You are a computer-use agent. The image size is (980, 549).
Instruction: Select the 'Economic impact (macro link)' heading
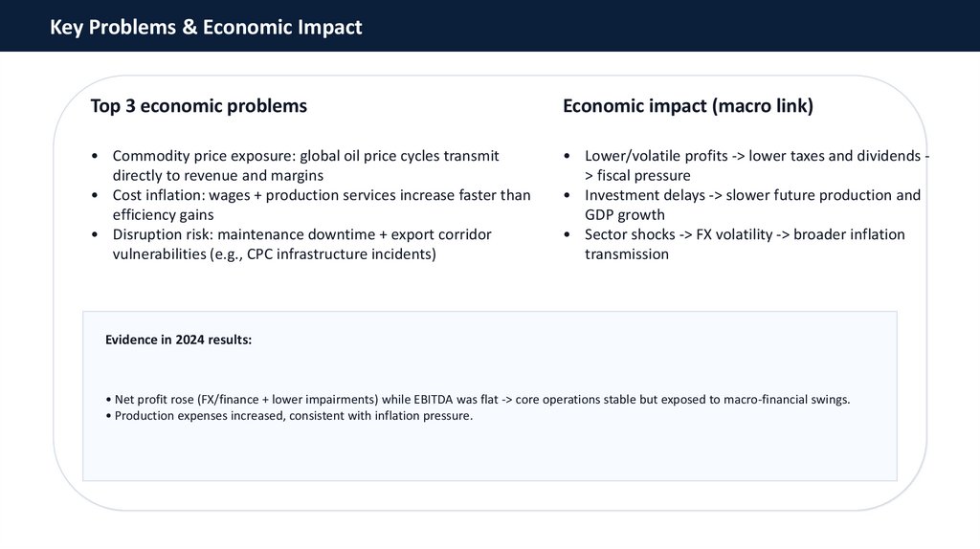pos(687,106)
